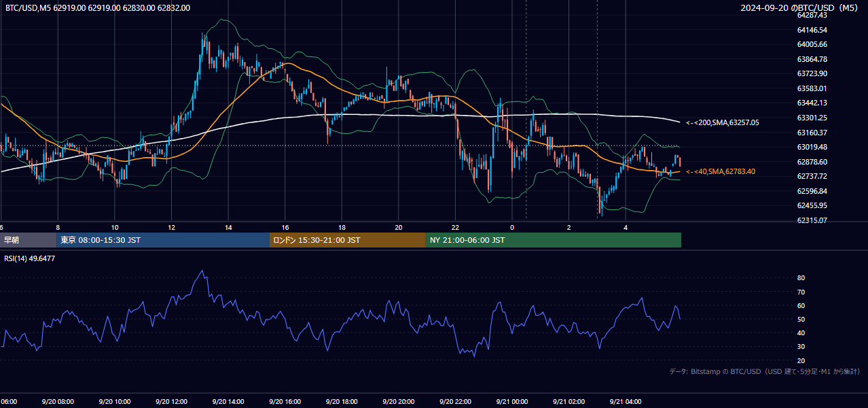Click the 64287.43 price axis value

coord(812,15)
